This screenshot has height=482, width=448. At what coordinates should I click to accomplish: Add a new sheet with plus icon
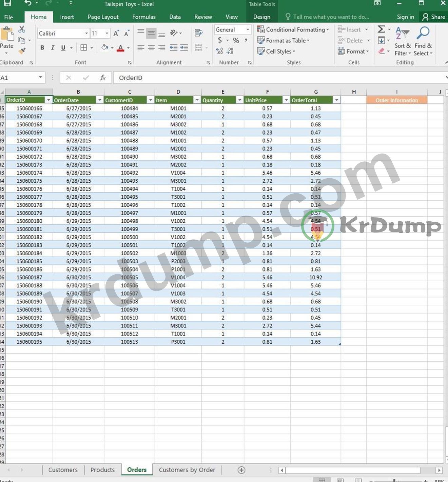[241, 470]
